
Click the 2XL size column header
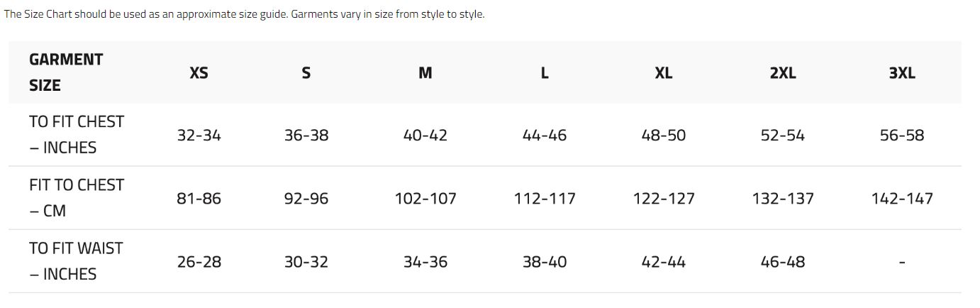click(782, 72)
